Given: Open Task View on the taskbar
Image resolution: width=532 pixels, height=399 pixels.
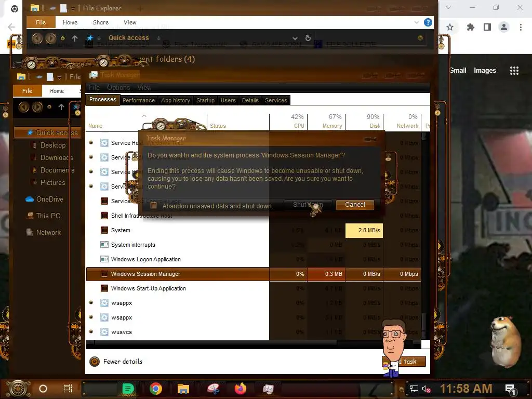Looking at the screenshot, I should pyautogui.click(x=68, y=389).
